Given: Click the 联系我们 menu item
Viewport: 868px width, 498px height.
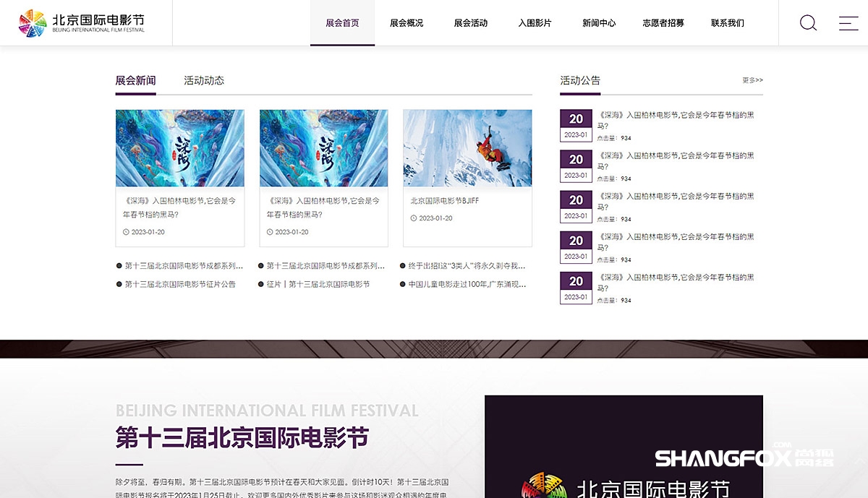Looking at the screenshot, I should click(x=727, y=23).
